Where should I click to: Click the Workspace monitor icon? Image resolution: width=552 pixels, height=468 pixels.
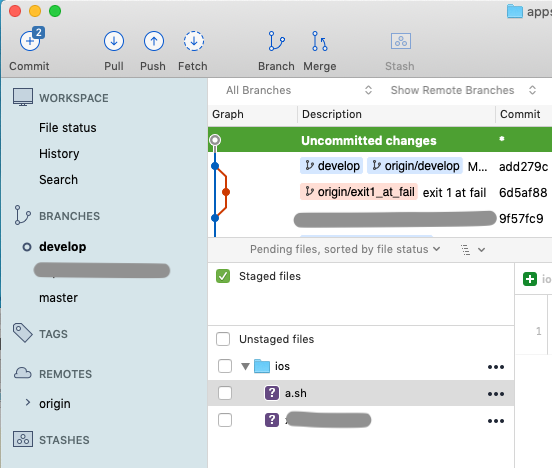point(23,97)
